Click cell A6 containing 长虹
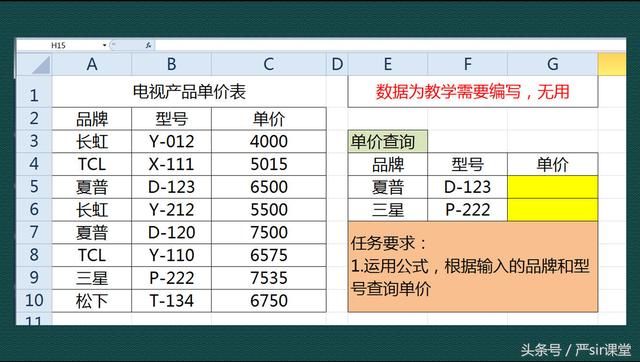 (x=92, y=210)
